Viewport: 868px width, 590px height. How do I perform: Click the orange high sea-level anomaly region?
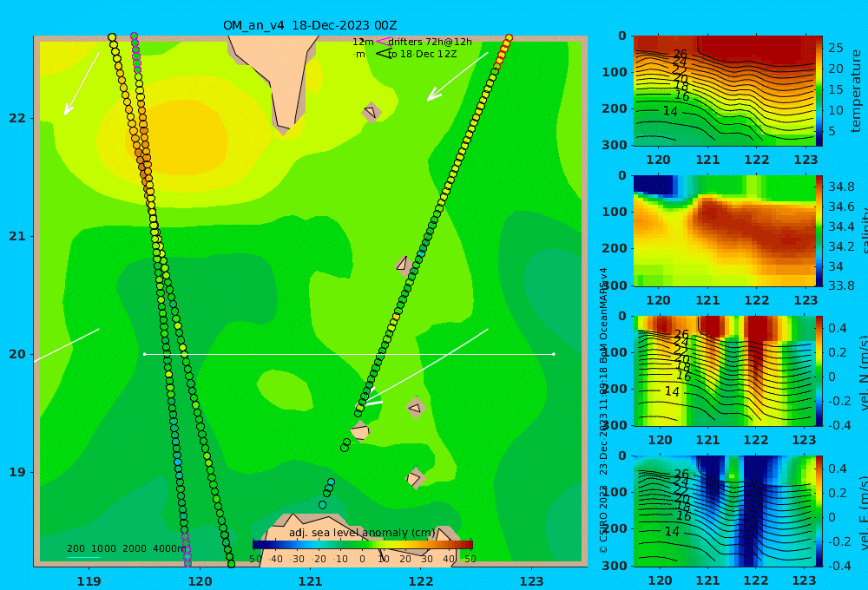point(180,135)
